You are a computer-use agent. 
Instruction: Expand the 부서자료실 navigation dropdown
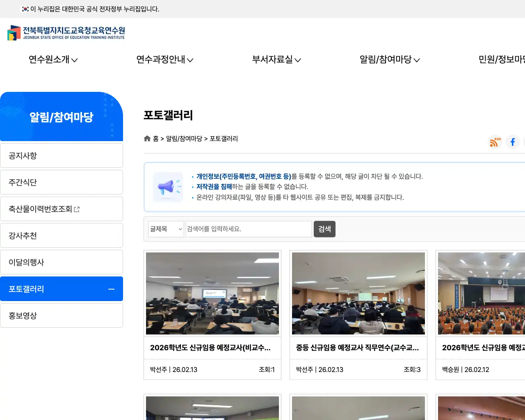click(276, 59)
